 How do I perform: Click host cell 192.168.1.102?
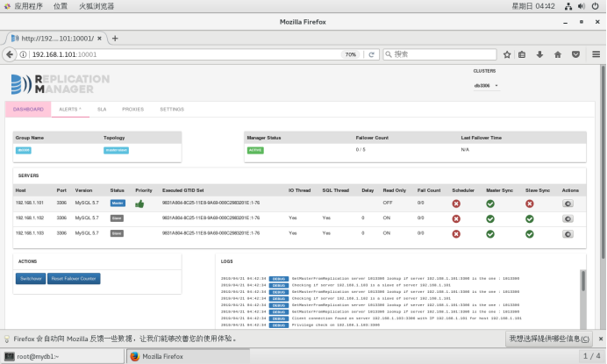tap(30, 218)
